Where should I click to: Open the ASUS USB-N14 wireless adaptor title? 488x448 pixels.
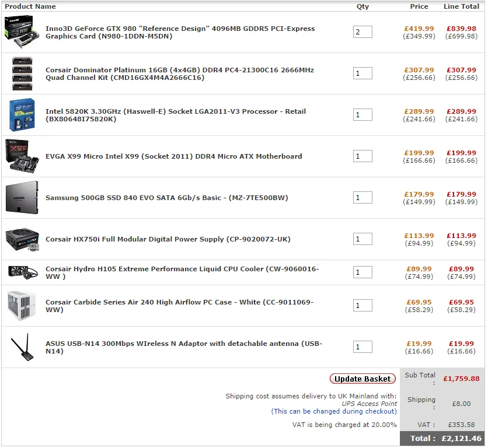pos(184,347)
